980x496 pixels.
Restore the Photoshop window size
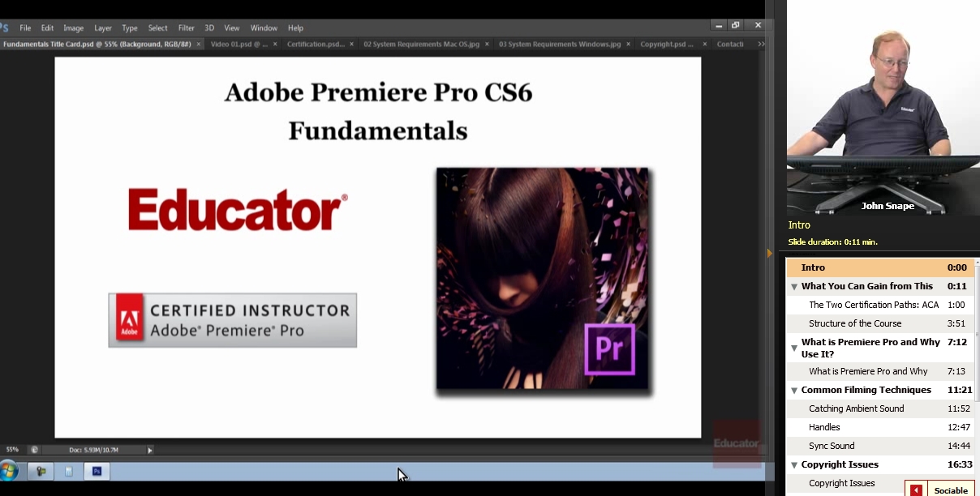click(x=735, y=25)
